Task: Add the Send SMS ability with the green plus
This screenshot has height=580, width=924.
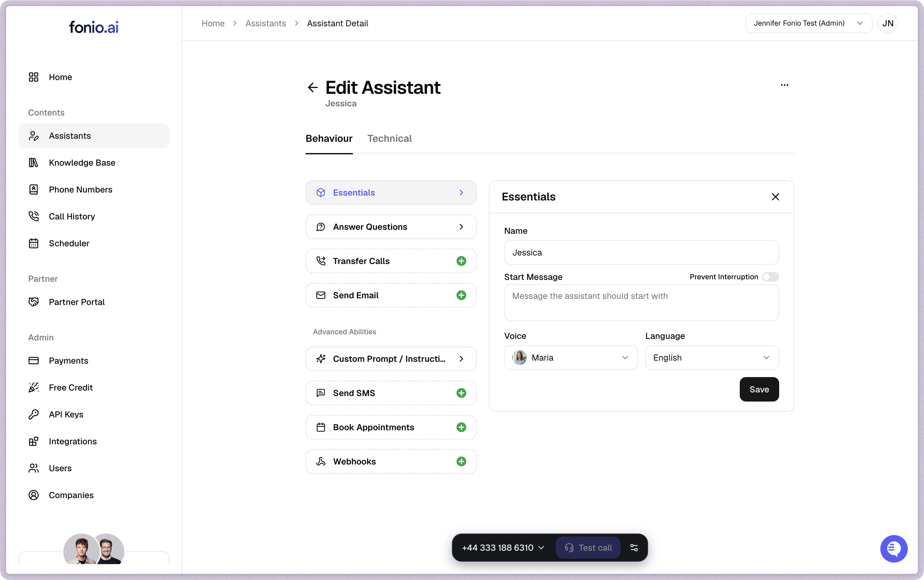Action: (461, 393)
